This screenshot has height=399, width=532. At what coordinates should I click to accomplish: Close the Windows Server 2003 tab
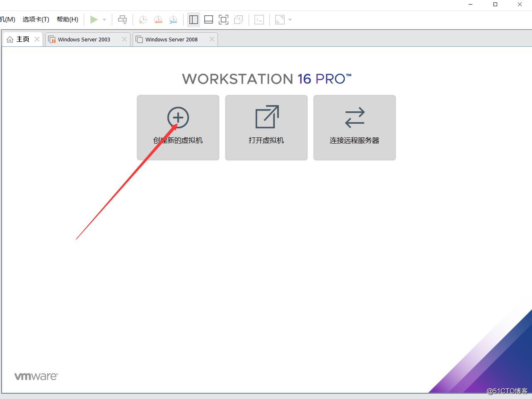click(x=124, y=39)
